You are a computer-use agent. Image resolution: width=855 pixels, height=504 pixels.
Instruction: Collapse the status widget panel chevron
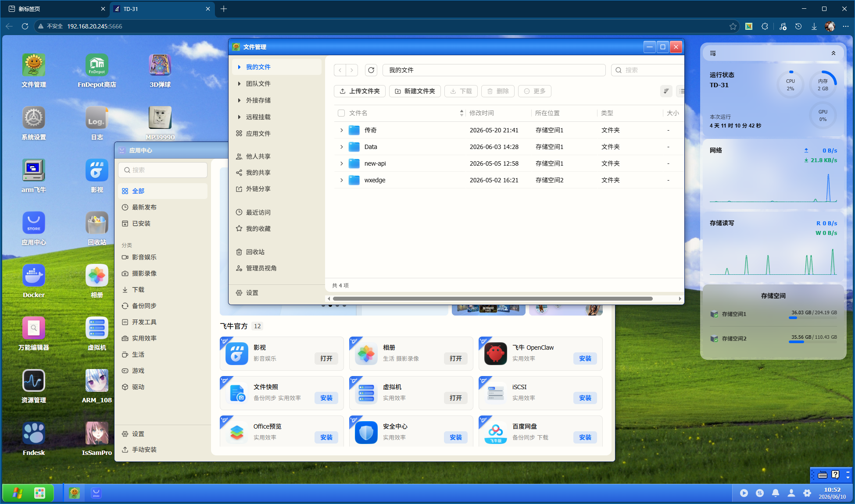point(834,53)
